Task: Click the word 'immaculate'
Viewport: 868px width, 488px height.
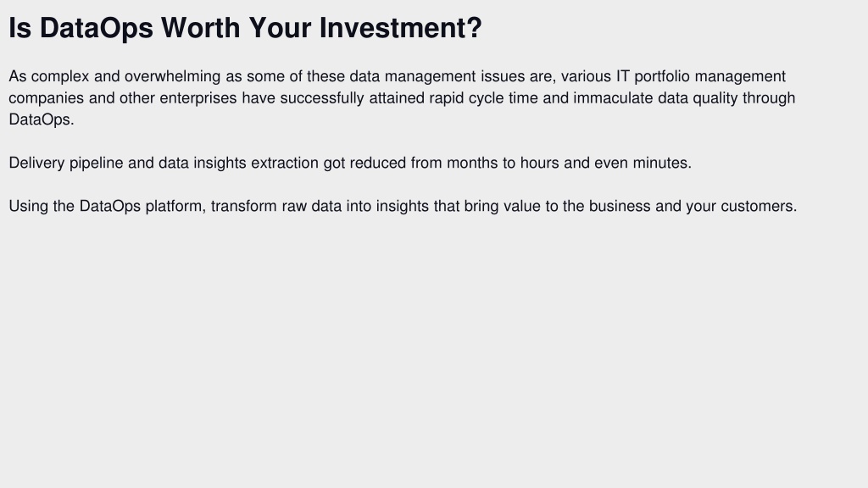Action: pyautogui.click(x=614, y=98)
